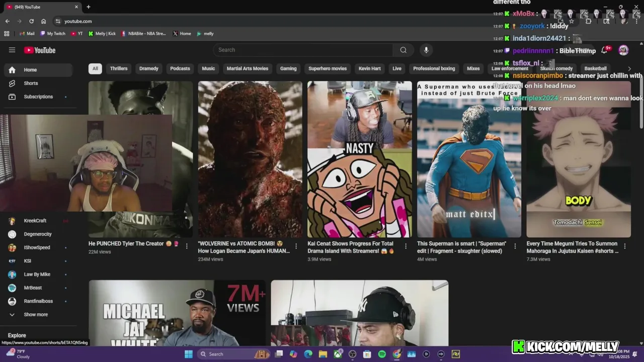This screenshot has width=644, height=362.
Task: Select the Podcasts filter chip
Action: [180, 68]
